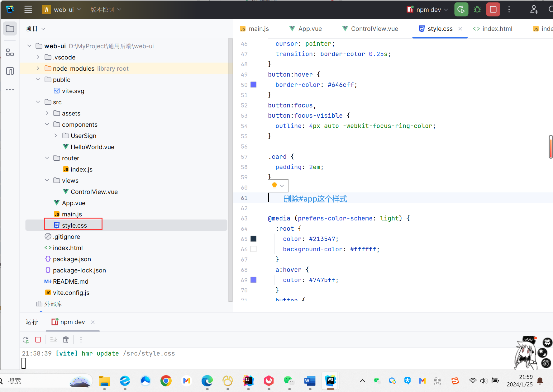Open the notification bell in tray

point(540,381)
